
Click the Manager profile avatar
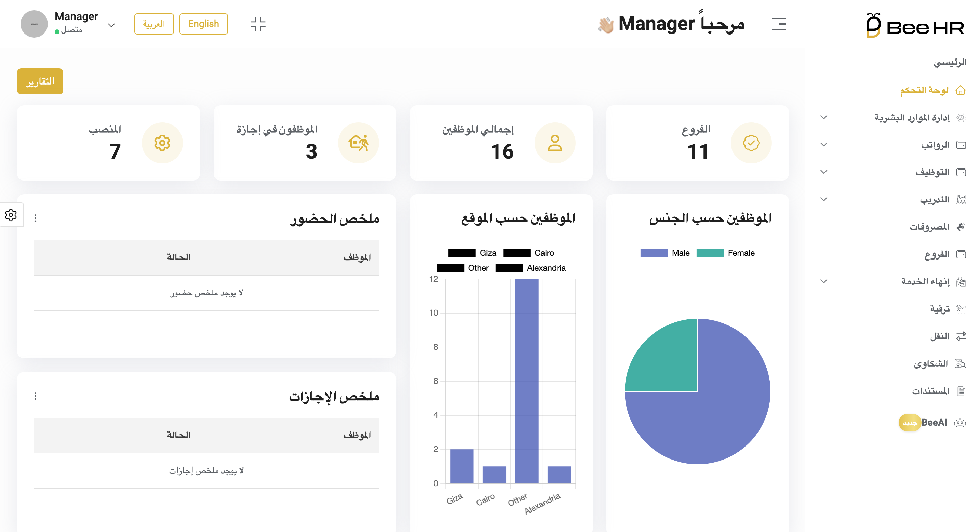[34, 24]
